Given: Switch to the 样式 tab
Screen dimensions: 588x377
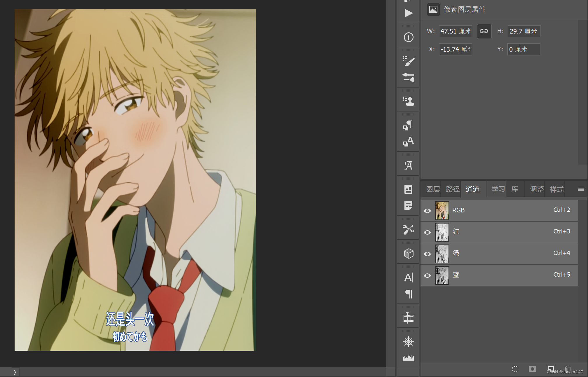Looking at the screenshot, I should pos(557,189).
